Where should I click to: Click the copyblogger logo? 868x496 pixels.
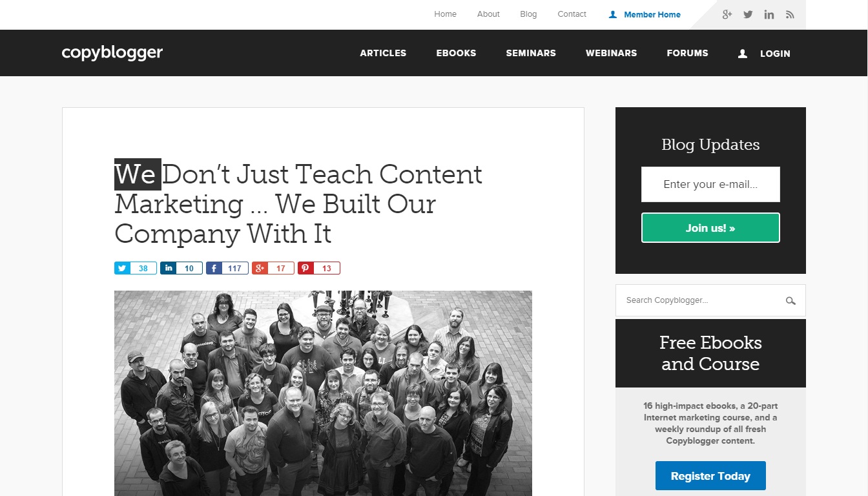pos(112,53)
